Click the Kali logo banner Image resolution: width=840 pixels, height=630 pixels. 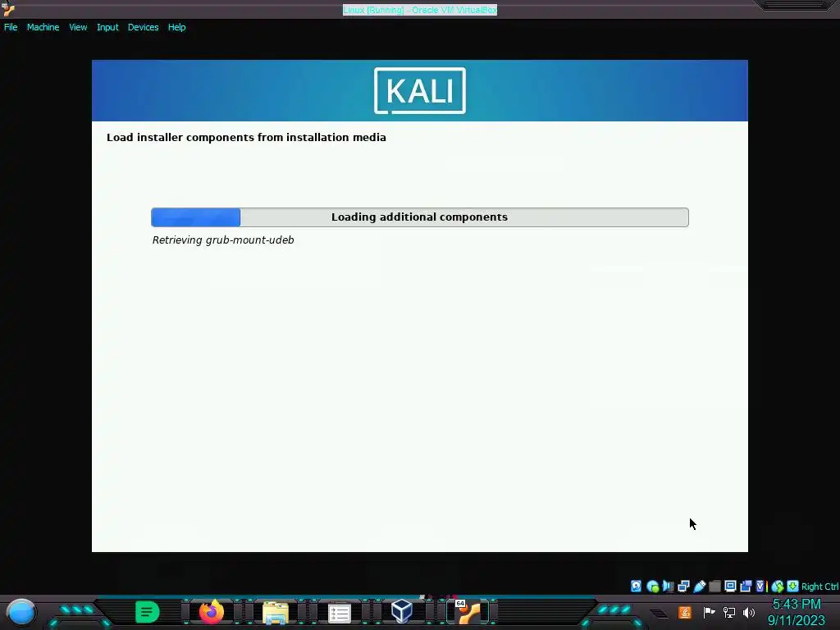click(419, 90)
